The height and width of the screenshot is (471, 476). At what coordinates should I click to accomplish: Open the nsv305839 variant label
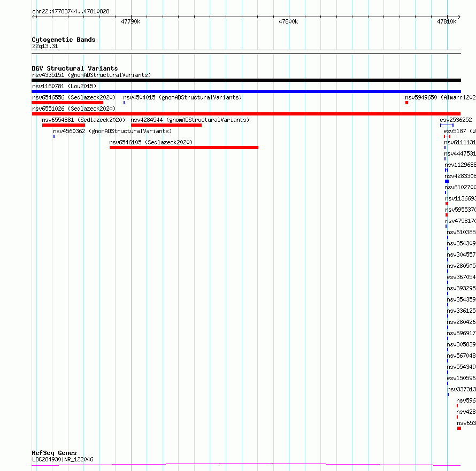coord(462,344)
